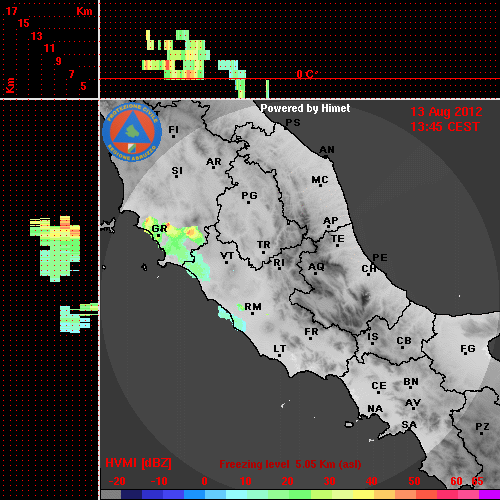Click city label CB on the map

point(404,341)
